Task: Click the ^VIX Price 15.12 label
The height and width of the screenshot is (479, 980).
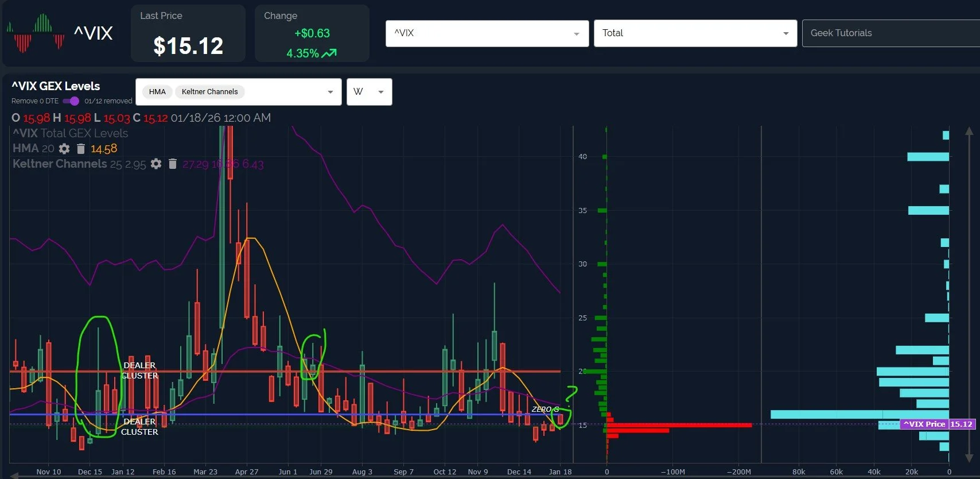Action: 938,424
